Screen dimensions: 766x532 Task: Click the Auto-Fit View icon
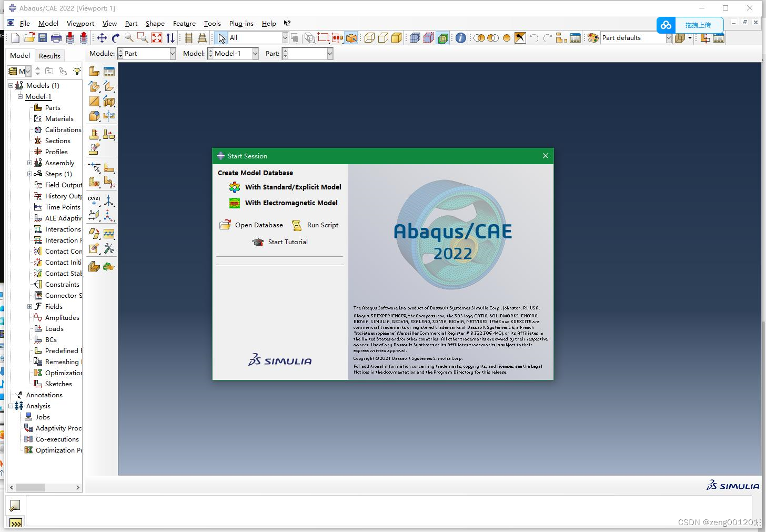click(156, 38)
